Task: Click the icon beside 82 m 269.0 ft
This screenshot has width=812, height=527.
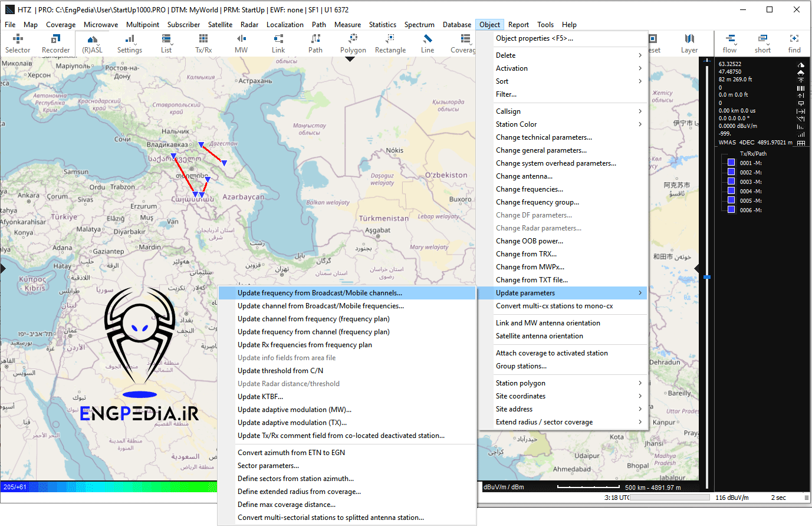Action: (801, 80)
